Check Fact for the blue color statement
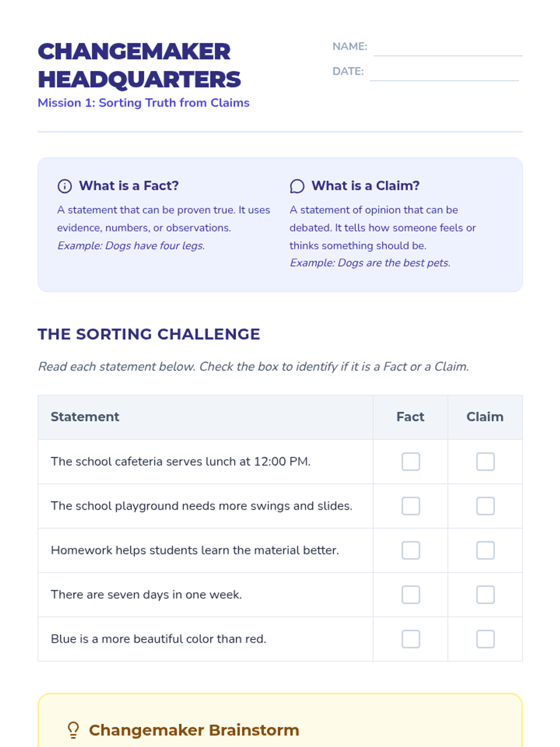The image size is (560, 747). [x=411, y=639]
